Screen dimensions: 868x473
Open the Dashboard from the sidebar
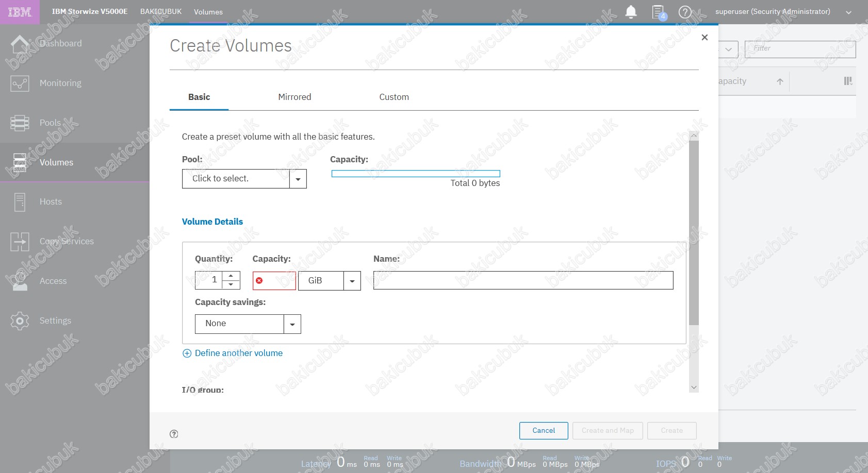pyautogui.click(x=60, y=44)
